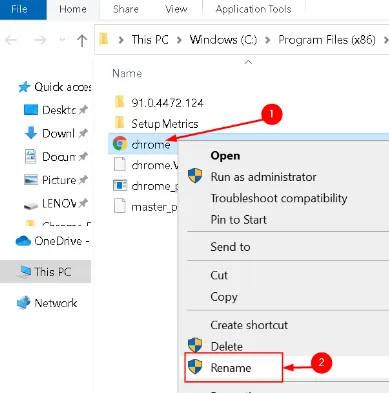Sort by the Name column header
This screenshot has height=393, width=389.
coord(127,73)
